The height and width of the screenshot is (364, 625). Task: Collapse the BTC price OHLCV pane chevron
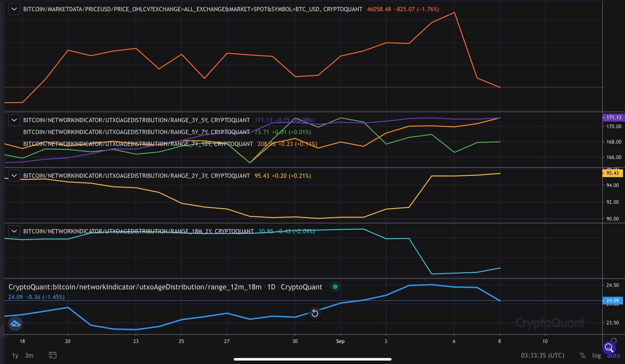pos(14,9)
